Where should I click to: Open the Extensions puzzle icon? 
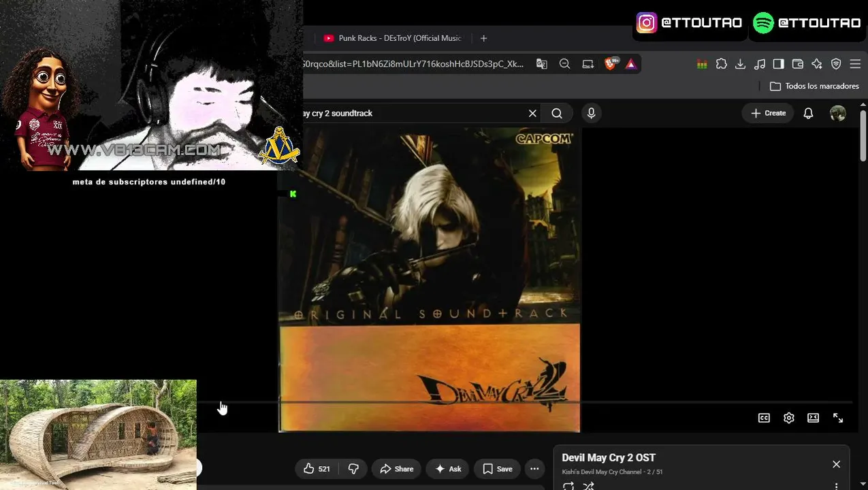[722, 64]
